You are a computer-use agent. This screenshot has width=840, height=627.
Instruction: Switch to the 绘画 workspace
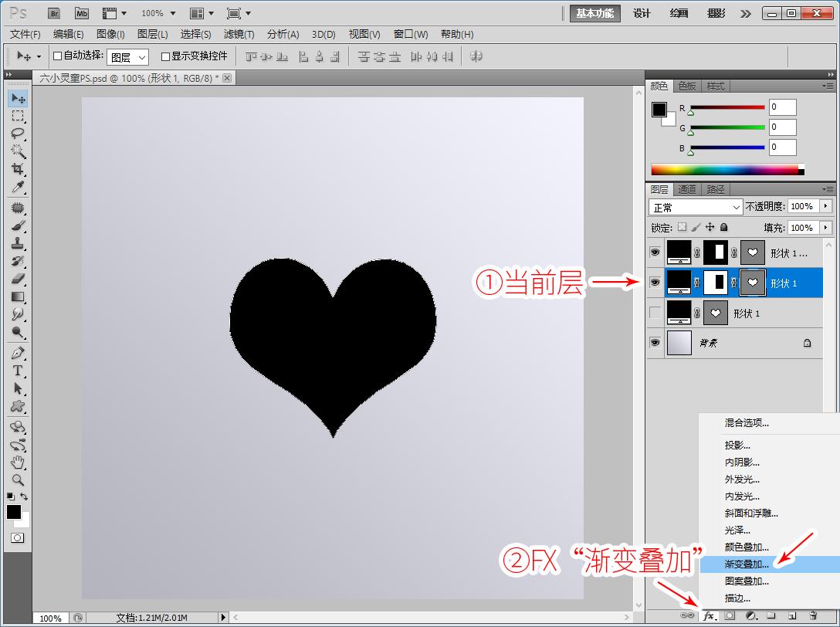[x=679, y=13]
